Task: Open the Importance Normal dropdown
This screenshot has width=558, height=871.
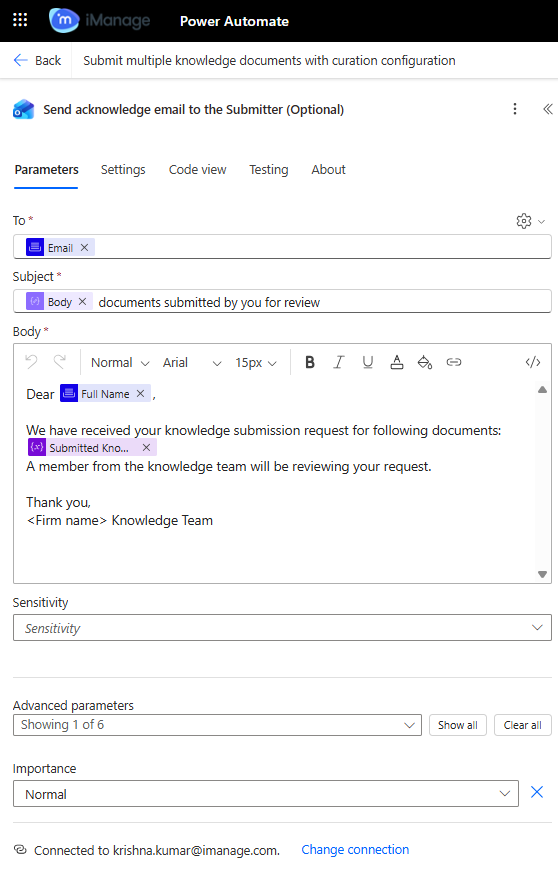Action: 265,794
